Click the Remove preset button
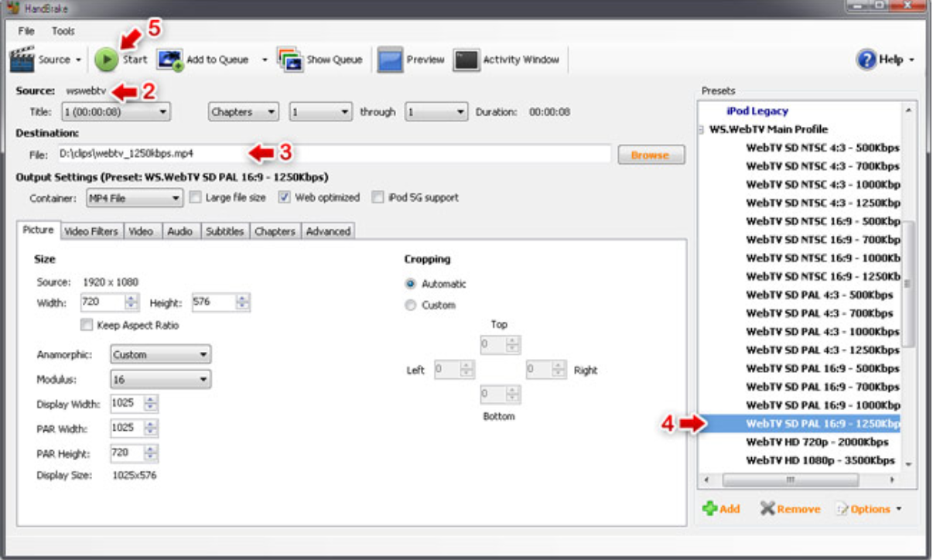The image size is (933, 560). point(790,508)
